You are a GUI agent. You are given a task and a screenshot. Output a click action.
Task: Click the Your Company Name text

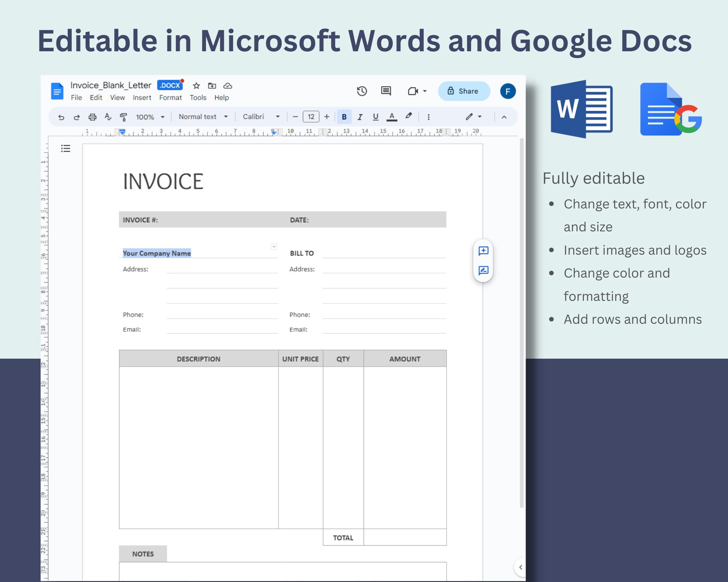pos(157,253)
